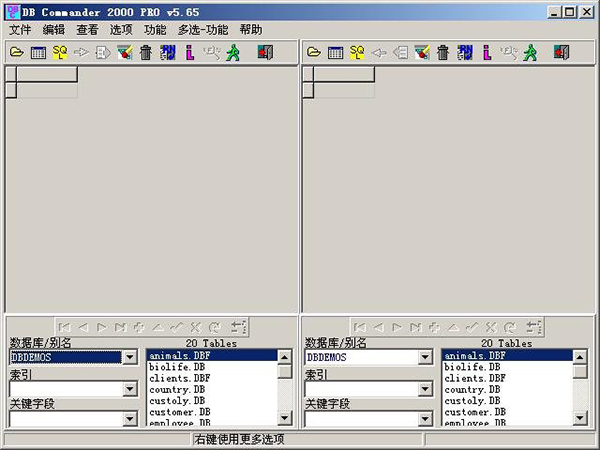Screen dimensions: 600x450
Task: Click the trash can icon in left panel toolbar
Action: pyautogui.click(x=146, y=52)
